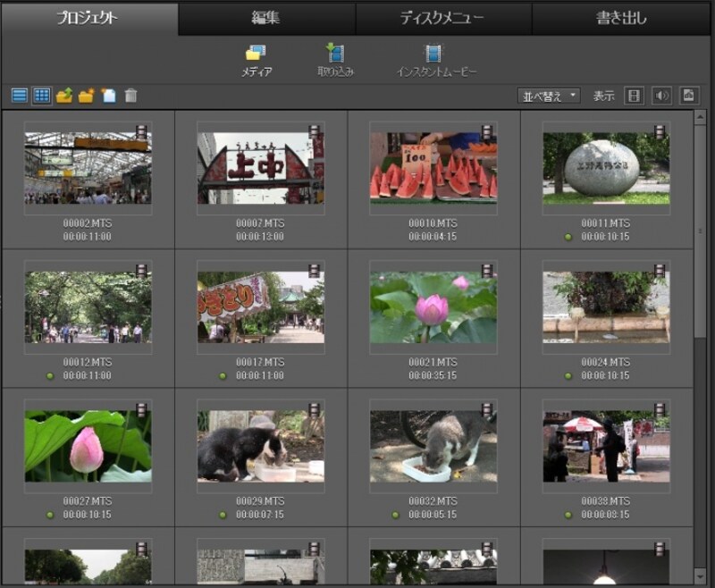Switch to icon grid view

pyautogui.click(x=41, y=96)
